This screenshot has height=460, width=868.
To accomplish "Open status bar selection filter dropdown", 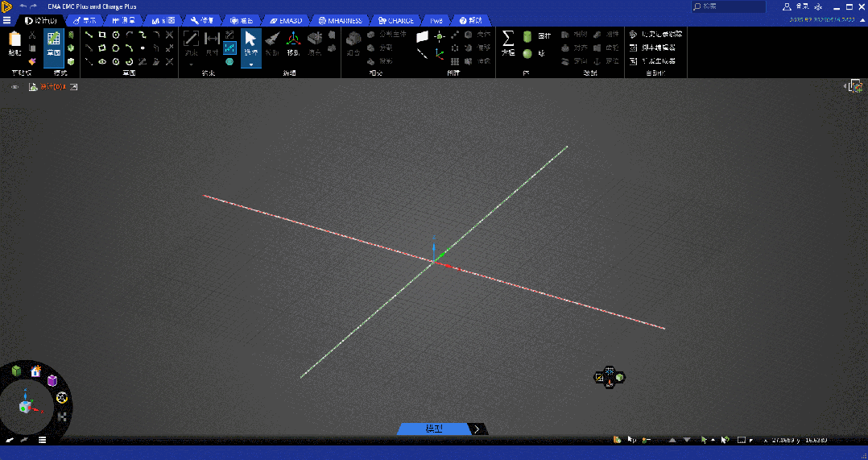I will 713,440.
